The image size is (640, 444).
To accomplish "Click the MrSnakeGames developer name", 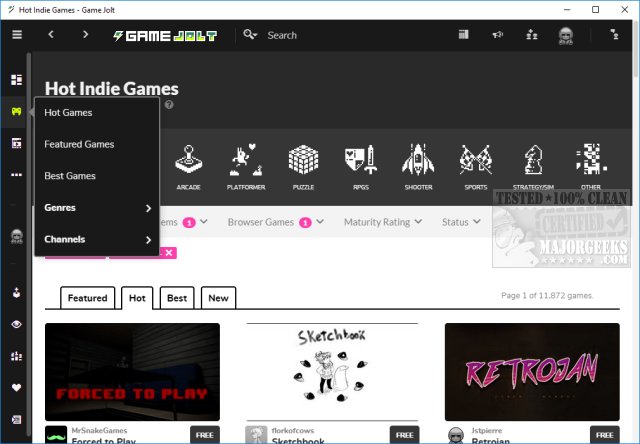I will [99, 431].
